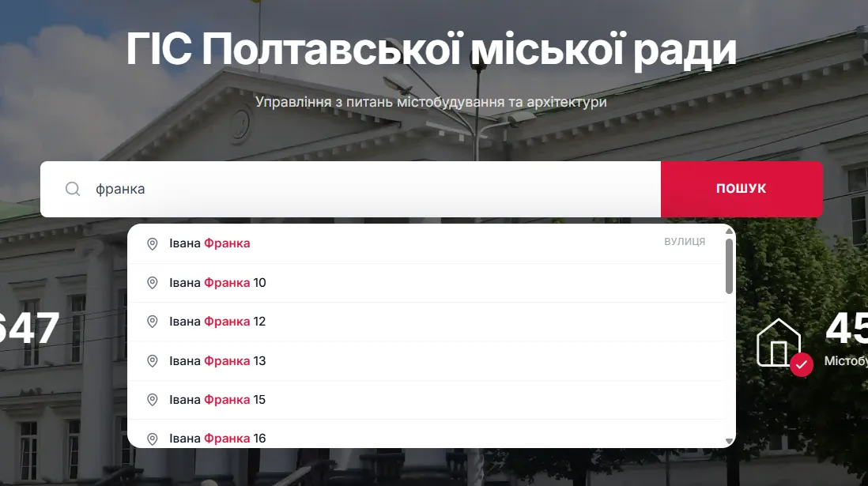The height and width of the screenshot is (486, 868).
Task: Click the pin icon beside "Івана Франка" street
Action: (153, 243)
